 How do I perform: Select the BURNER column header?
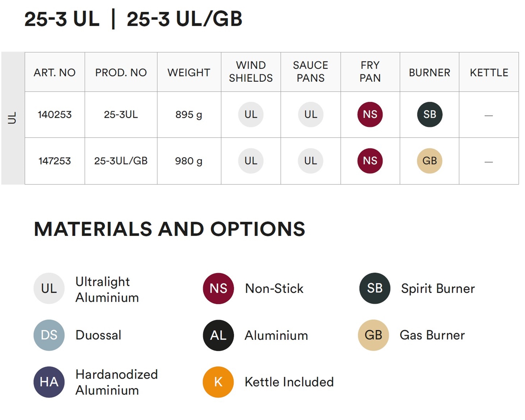coord(430,72)
